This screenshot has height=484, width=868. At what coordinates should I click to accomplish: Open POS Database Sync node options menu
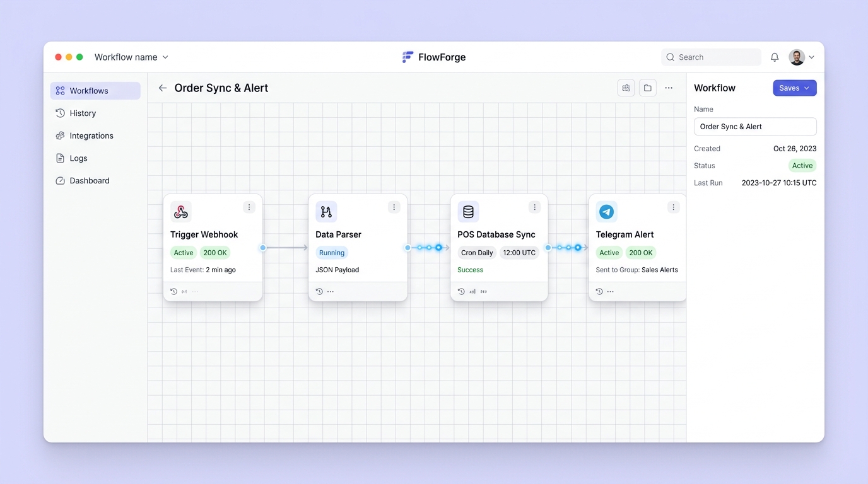(535, 207)
